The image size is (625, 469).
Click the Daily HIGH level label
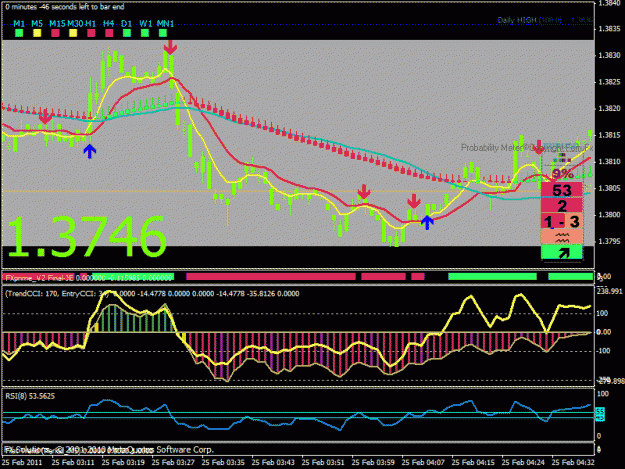544,20
